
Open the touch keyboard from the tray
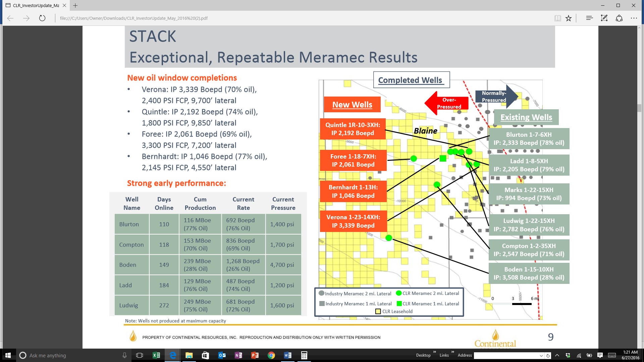click(x=612, y=355)
